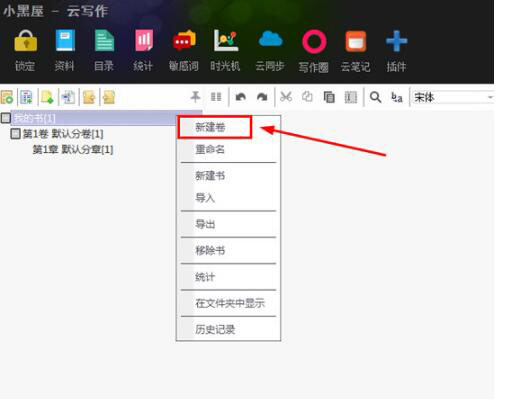Collapse the top book node

coord(6,118)
